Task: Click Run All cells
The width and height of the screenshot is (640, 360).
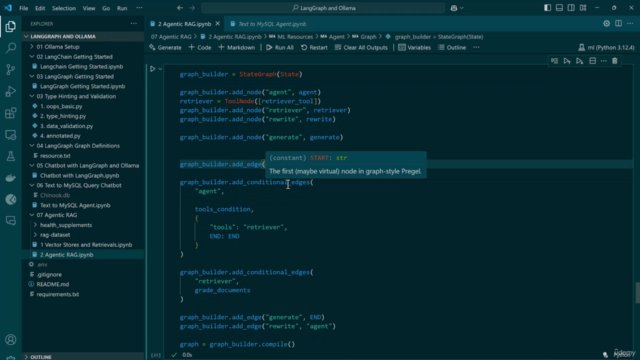Action: coord(280,47)
